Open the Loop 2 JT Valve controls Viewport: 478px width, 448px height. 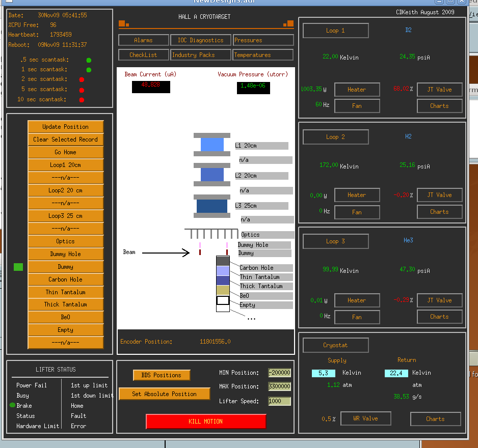click(x=440, y=195)
